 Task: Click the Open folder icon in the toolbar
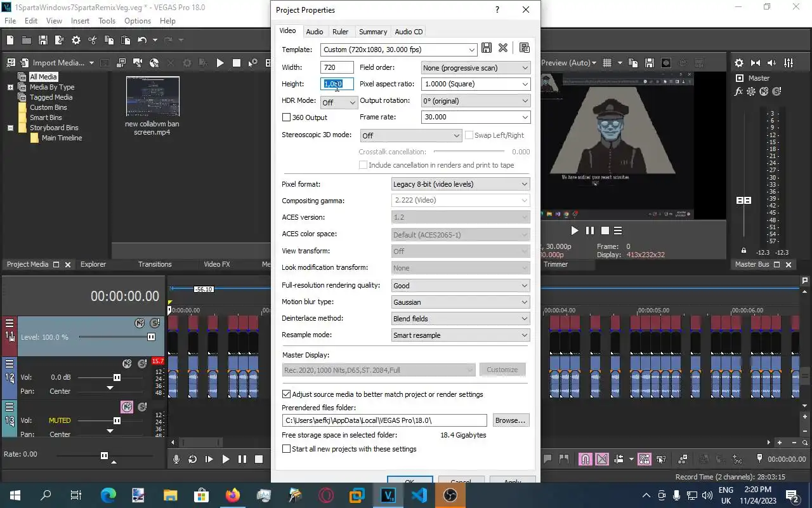[x=27, y=40]
